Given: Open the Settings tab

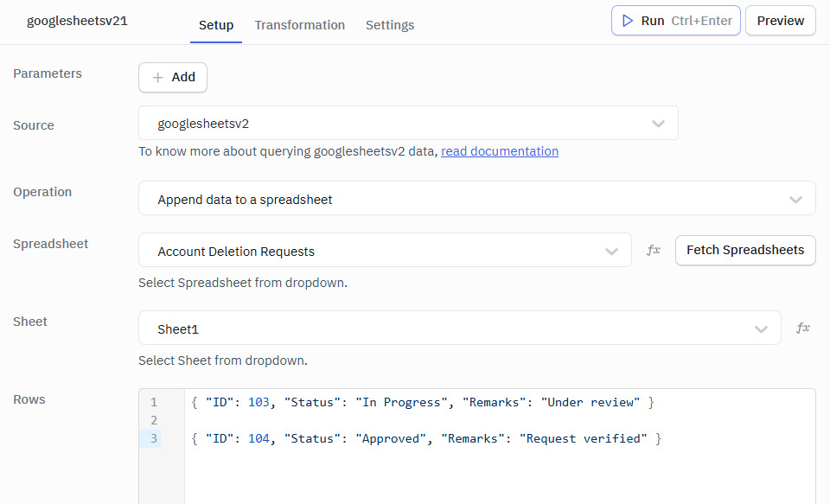Looking at the screenshot, I should [390, 25].
